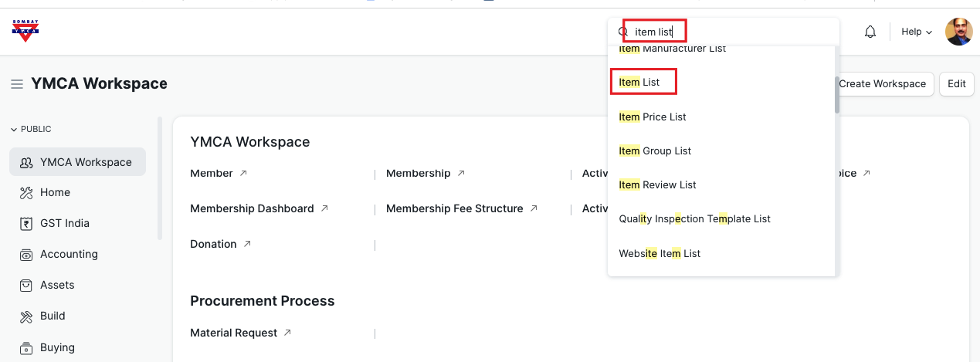Open the notifications bell
Viewport: 980px width, 362px height.
pyautogui.click(x=870, y=32)
